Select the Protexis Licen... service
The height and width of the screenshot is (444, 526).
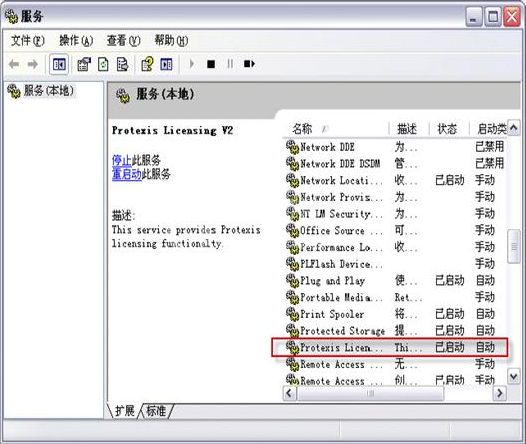click(390, 347)
